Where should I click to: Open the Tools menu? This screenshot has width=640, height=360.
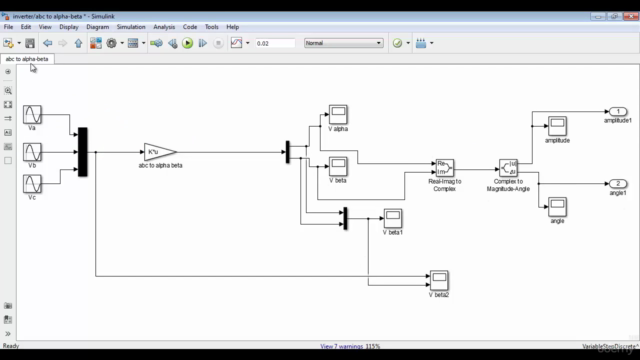211,27
